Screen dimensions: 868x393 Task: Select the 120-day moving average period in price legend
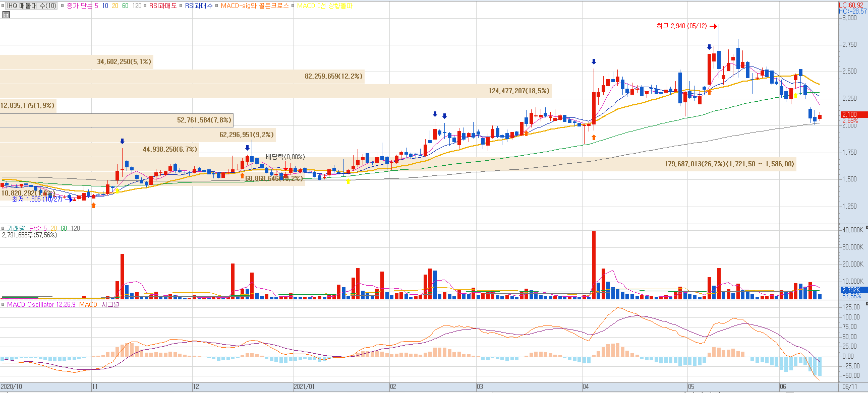137,6
